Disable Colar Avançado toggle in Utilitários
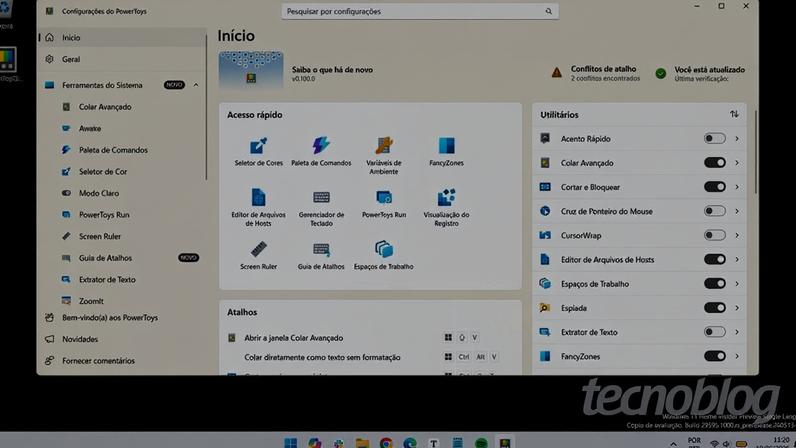 714,163
